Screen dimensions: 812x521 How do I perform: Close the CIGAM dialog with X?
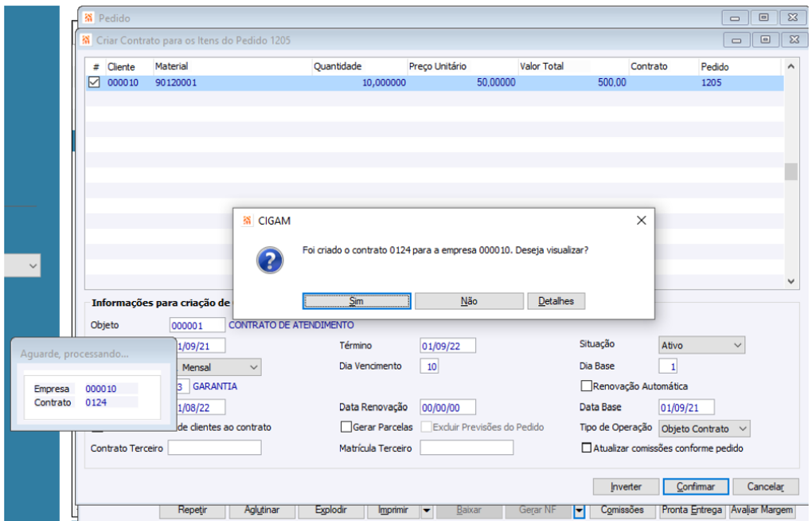click(x=641, y=221)
